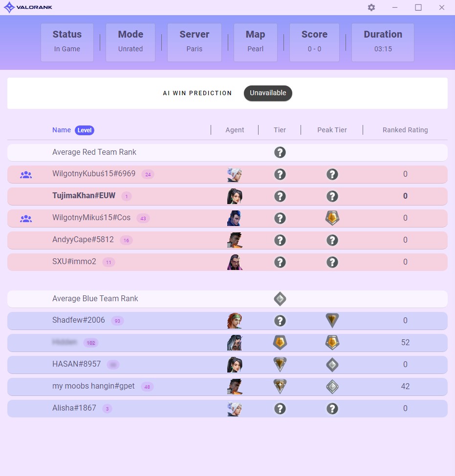Image resolution: width=455 pixels, height=476 pixels.
Task: Open player SXU#immo2's name
Action: click(x=74, y=262)
